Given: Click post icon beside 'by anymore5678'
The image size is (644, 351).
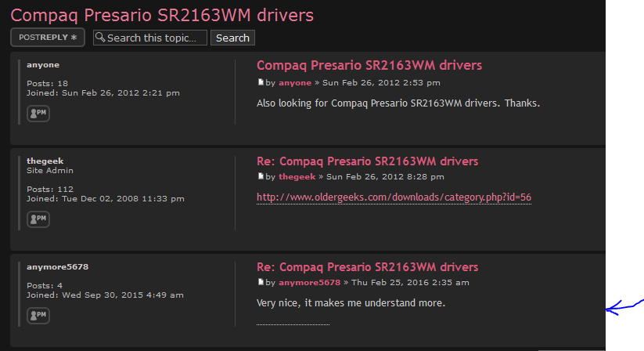Looking at the screenshot, I should pyautogui.click(x=261, y=282).
